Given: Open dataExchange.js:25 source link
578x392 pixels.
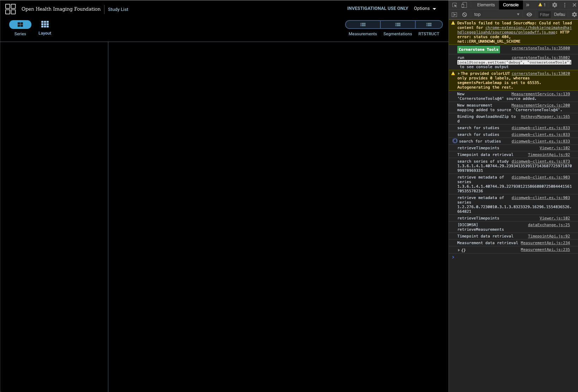Looking at the screenshot, I should click(x=549, y=225).
